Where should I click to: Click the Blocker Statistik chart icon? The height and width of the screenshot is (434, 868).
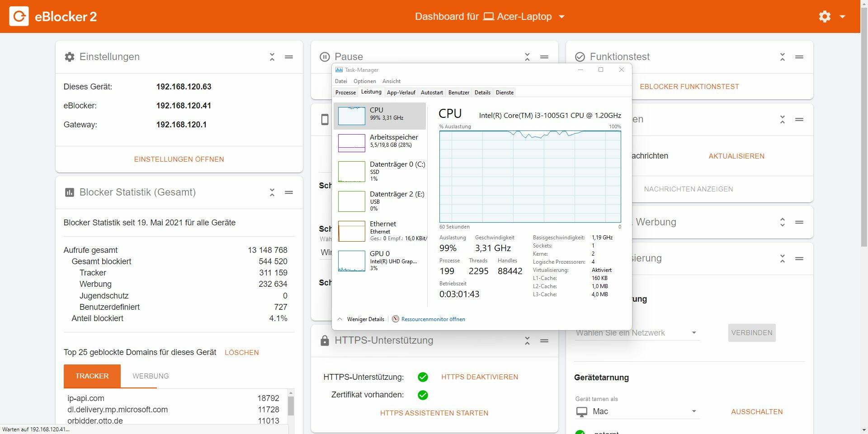(70, 192)
